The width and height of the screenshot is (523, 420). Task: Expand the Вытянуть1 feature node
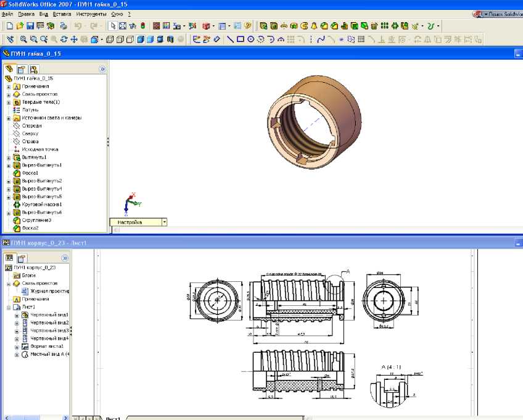click(9, 157)
